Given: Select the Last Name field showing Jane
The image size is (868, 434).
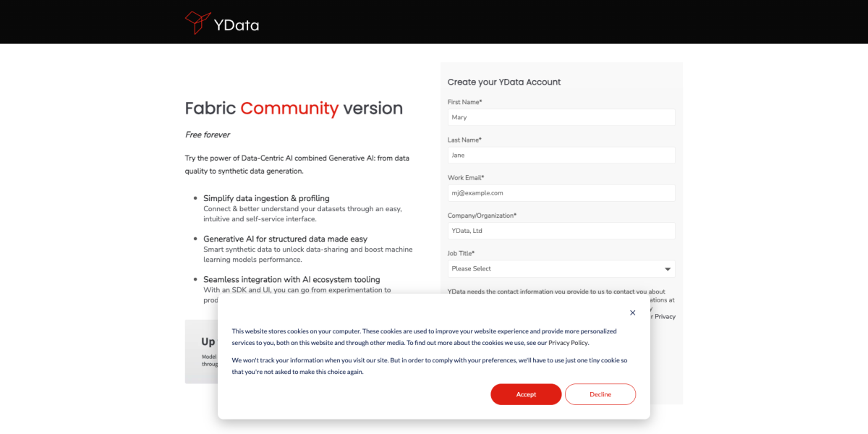Looking at the screenshot, I should [561, 155].
